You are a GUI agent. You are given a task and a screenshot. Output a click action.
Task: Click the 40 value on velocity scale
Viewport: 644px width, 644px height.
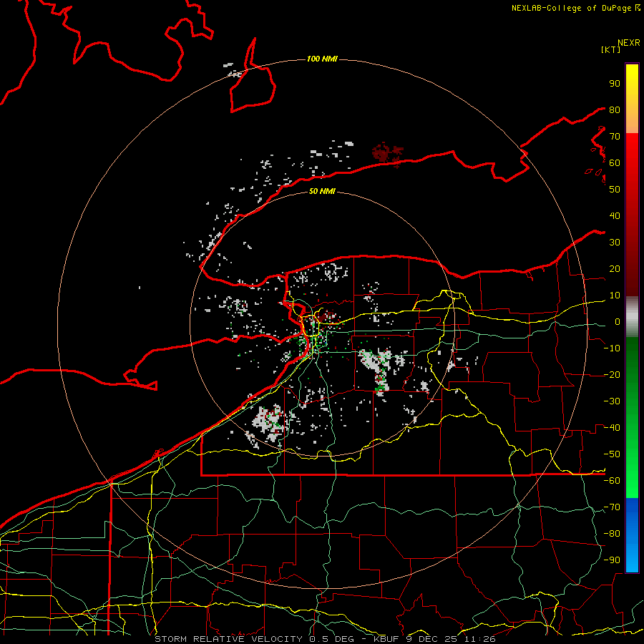pos(615,215)
